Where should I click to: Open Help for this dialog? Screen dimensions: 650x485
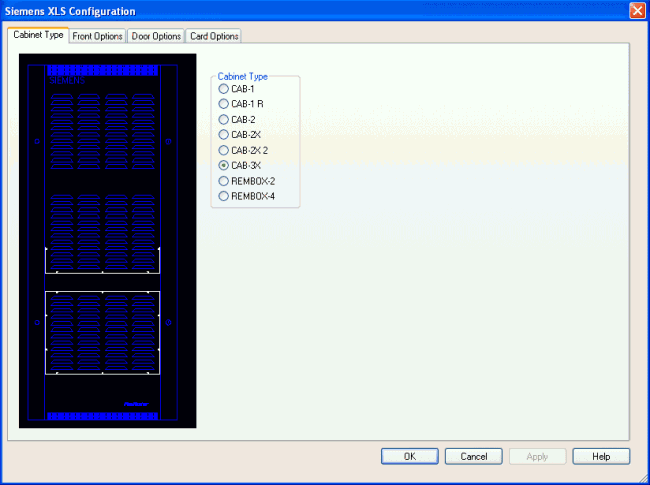(601, 456)
